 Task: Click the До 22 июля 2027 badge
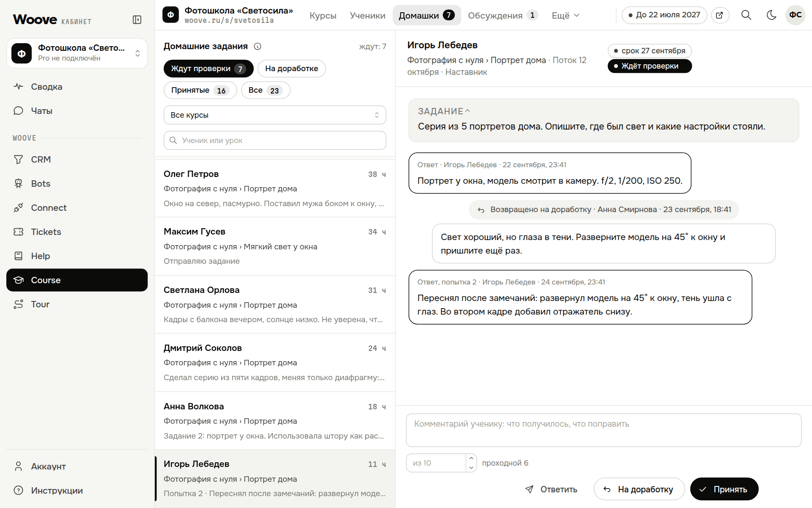(x=664, y=15)
